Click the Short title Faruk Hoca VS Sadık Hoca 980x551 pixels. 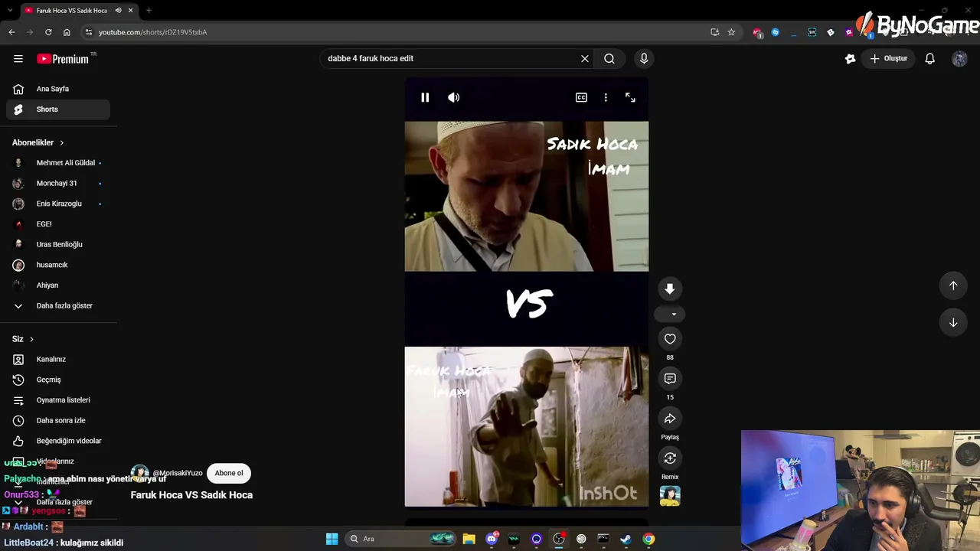[x=191, y=495]
